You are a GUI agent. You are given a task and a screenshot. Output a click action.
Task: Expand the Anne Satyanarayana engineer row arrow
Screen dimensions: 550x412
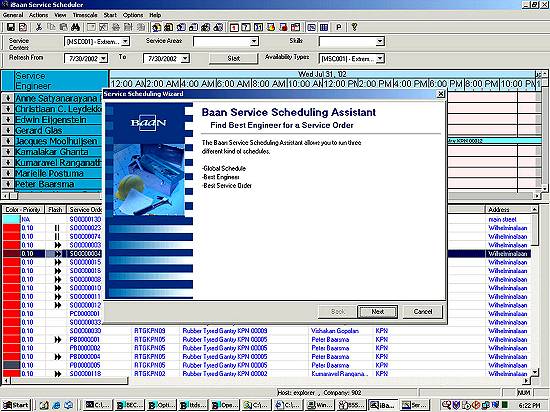click(8, 98)
